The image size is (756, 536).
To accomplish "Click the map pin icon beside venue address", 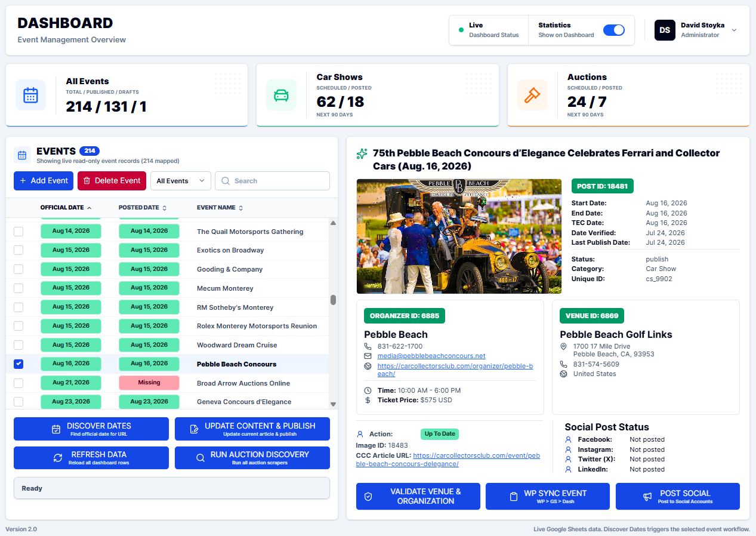I will (x=563, y=346).
